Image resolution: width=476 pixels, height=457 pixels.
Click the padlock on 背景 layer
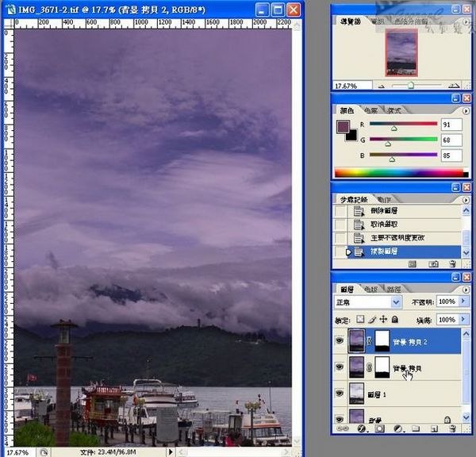point(447,420)
